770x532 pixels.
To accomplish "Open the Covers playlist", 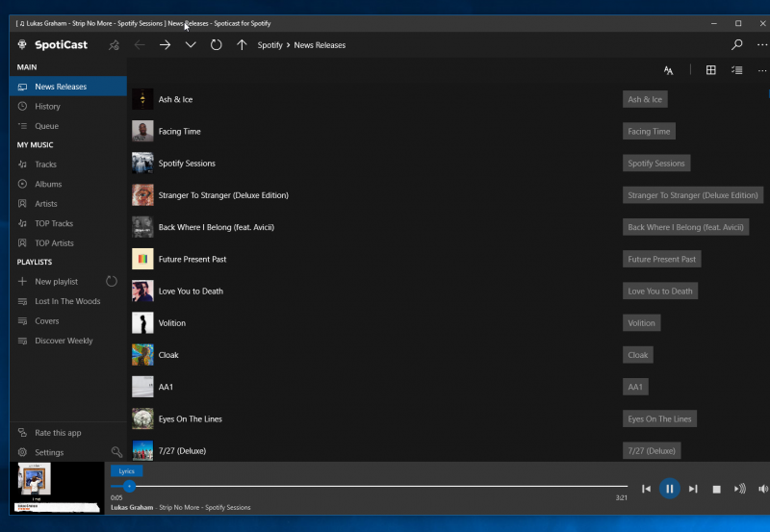I will pos(67,320).
